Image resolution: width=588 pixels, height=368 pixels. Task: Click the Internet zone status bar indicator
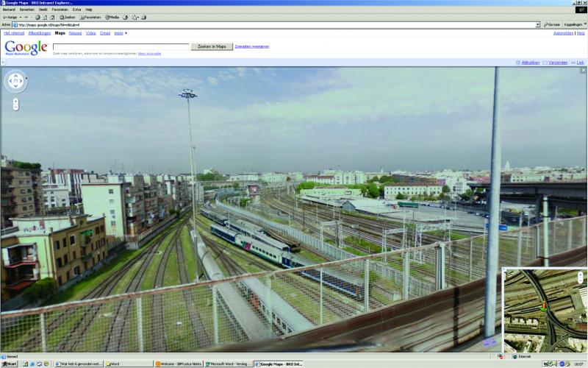coord(522,356)
